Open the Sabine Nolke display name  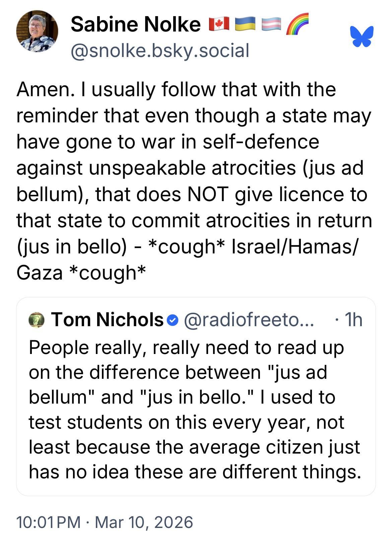pyautogui.click(x=135, y=24)
